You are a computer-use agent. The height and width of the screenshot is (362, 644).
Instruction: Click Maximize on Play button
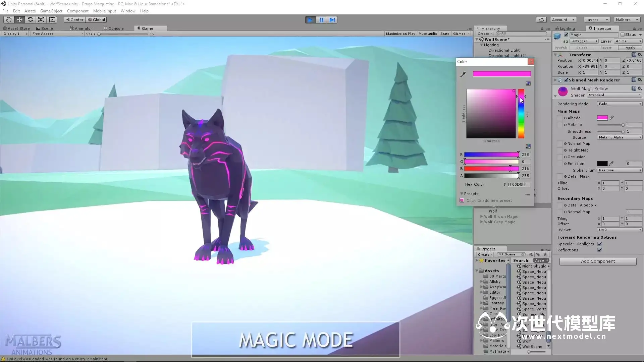click(400, 34)
